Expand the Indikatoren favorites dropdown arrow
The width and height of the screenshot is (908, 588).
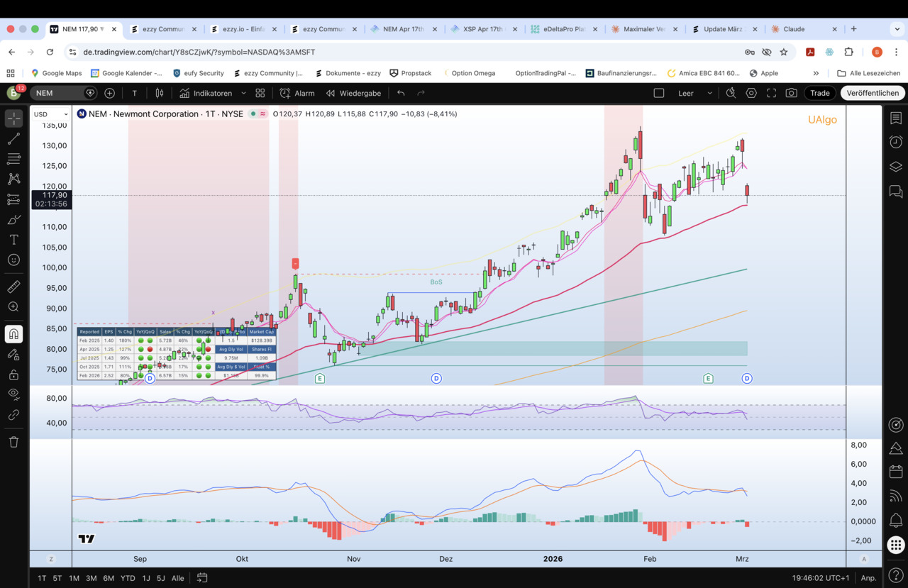[243, 93]
